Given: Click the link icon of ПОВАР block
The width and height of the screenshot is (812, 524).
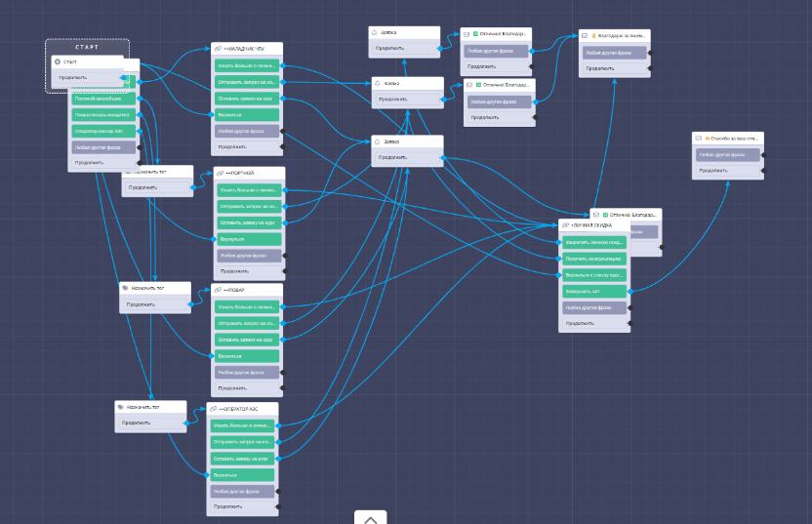Looking at the screenshot, I should (x=219, y=290).
